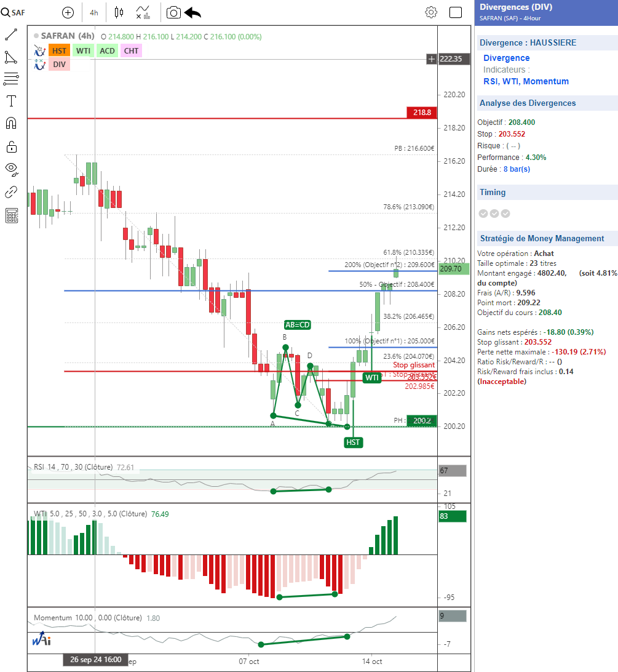Screen dimensions: 618x672
Task: Click analysis icon beside DIV tag
Action: coord(40,65)
